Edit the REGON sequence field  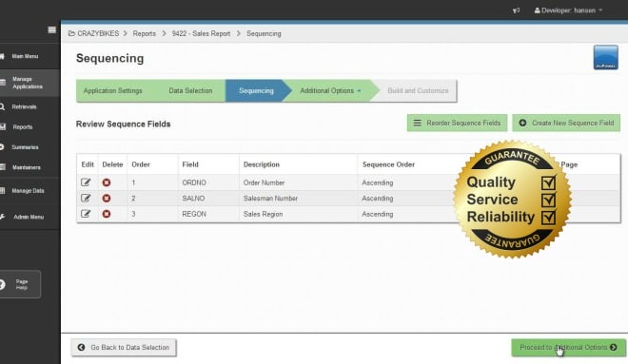point(86,214)
